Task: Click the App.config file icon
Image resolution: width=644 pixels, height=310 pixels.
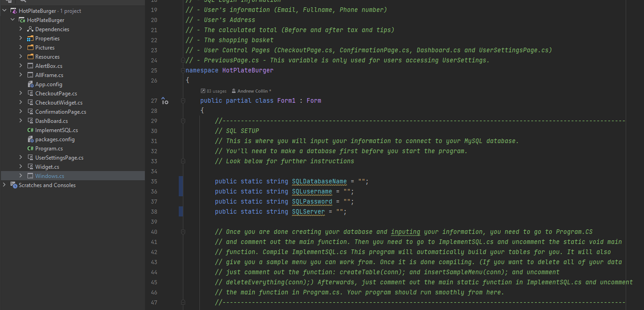Action: click(x=30, y=84)
